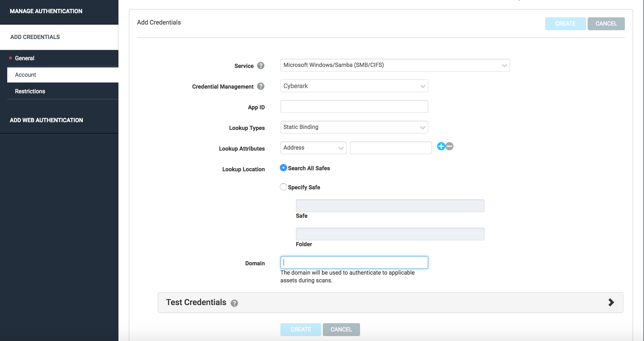Click the General sidebar navigation dot icon
This screenshot has width=644, height=341.
point(9,58)
